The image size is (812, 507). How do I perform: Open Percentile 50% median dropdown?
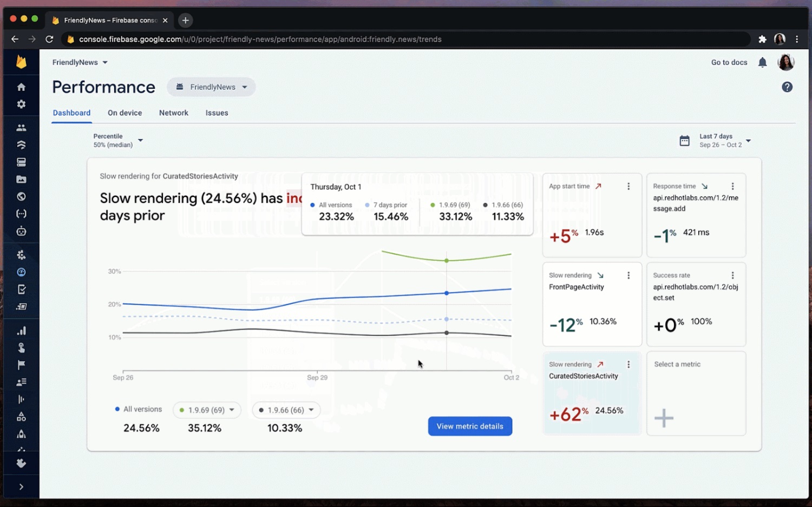click(118, 141)
